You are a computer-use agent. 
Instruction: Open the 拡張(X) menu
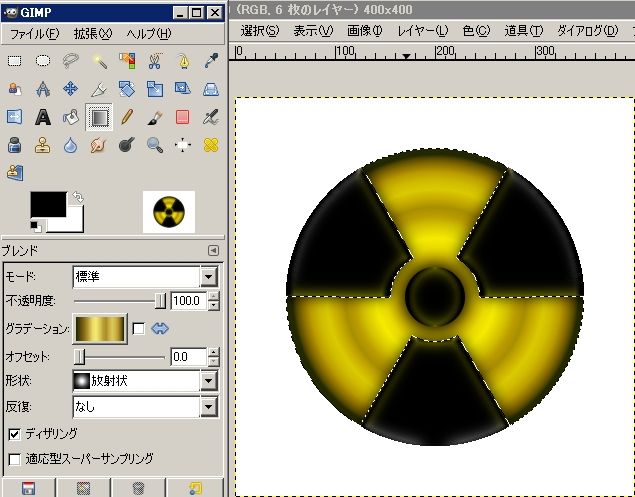pos(93,34)
